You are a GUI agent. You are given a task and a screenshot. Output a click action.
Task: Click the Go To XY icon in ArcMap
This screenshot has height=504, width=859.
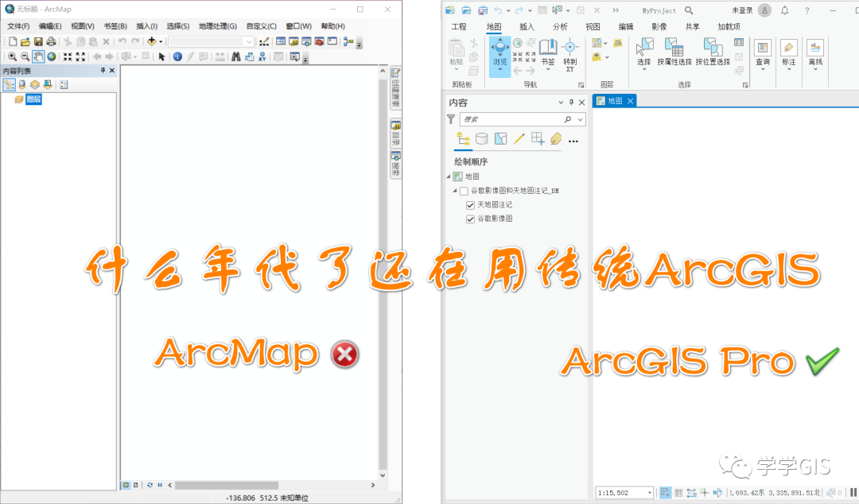262,56
